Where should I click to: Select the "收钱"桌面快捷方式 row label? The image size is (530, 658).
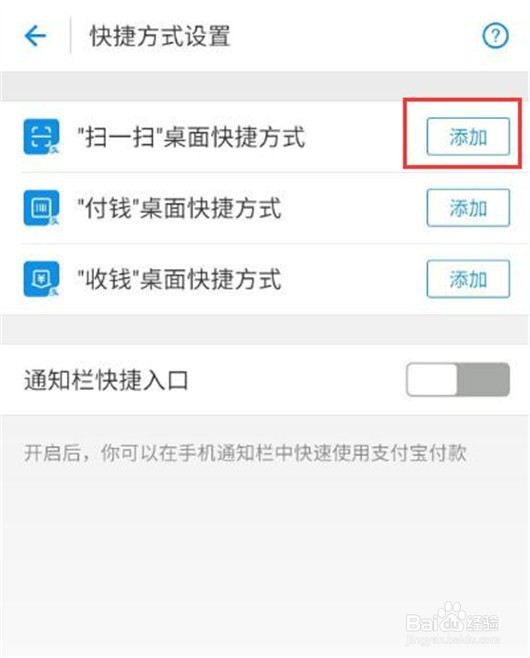coord(179,279)
